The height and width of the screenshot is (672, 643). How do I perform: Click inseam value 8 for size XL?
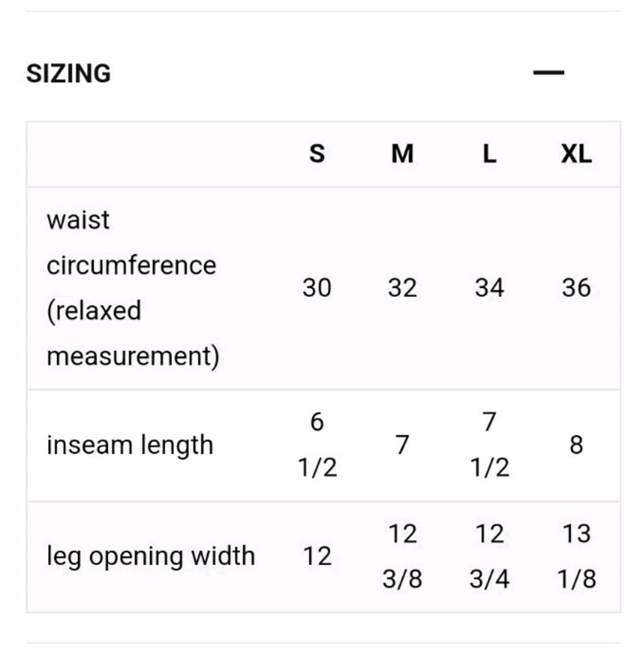click(x=576, y=445)
